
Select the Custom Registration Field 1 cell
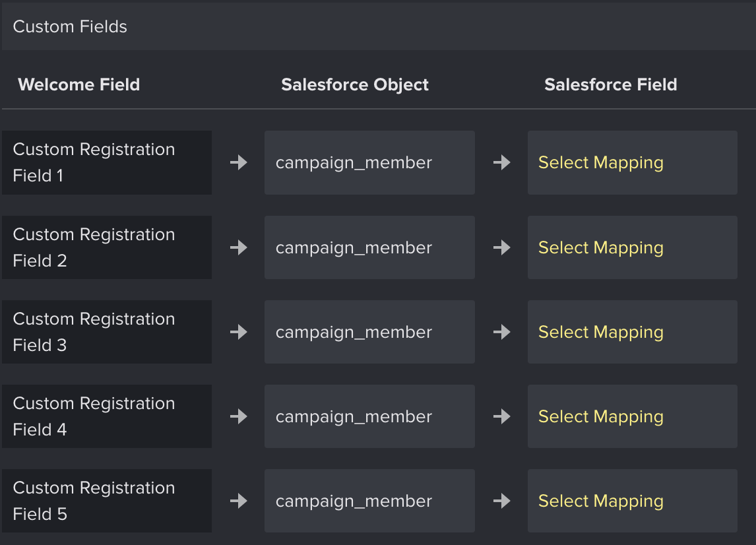[x=107, y=162]
